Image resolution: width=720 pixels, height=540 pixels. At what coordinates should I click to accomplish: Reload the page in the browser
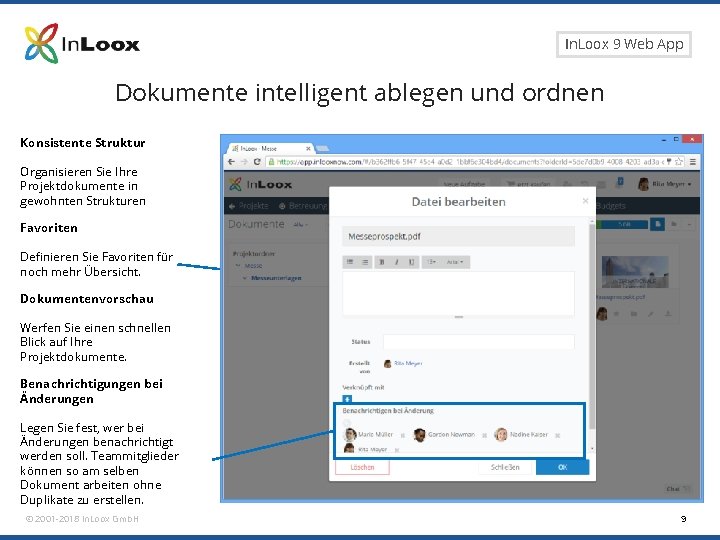click(257, 162)
